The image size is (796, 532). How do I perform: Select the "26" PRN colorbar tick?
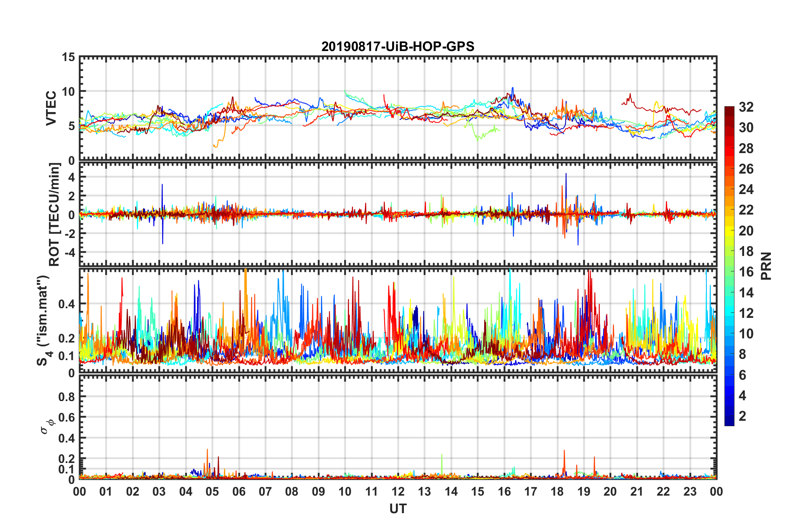(746, 169)
